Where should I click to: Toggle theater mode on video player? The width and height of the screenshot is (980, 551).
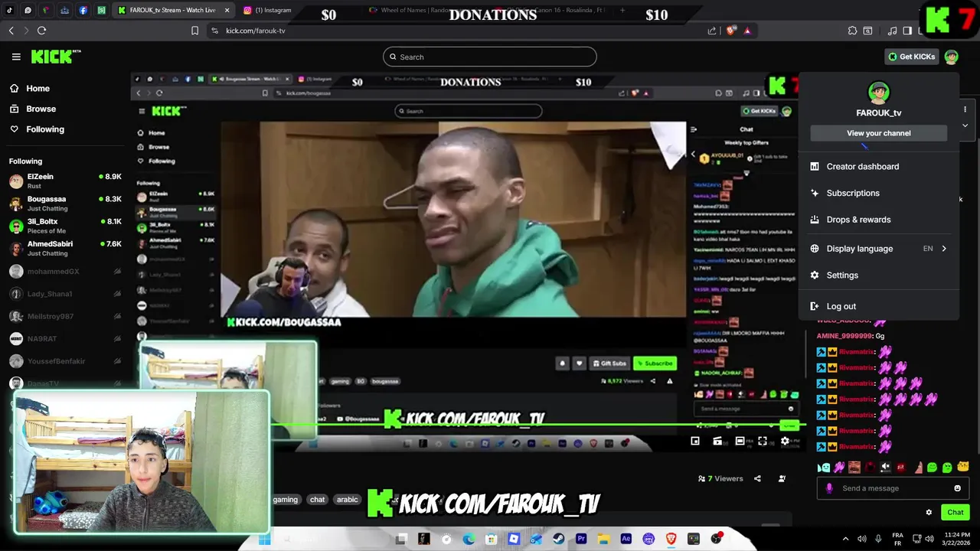(x=740, y=441)
